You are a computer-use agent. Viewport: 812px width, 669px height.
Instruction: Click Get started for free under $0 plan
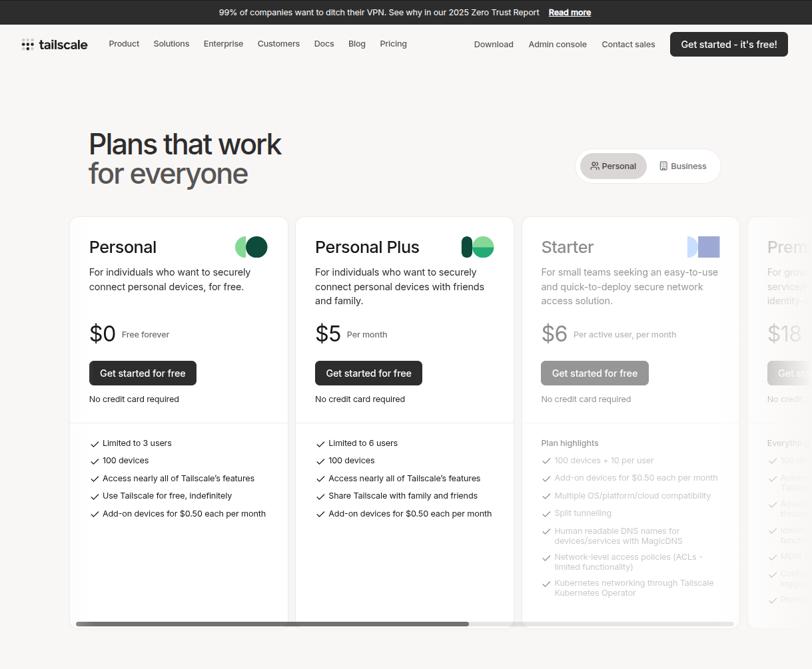coord(143,373)
